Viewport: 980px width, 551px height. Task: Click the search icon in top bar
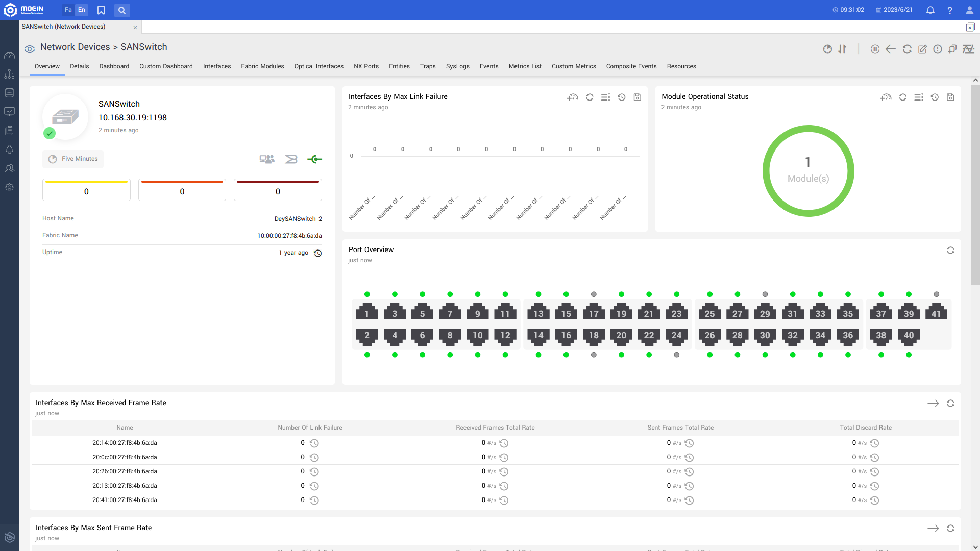[x=122, y=10]
